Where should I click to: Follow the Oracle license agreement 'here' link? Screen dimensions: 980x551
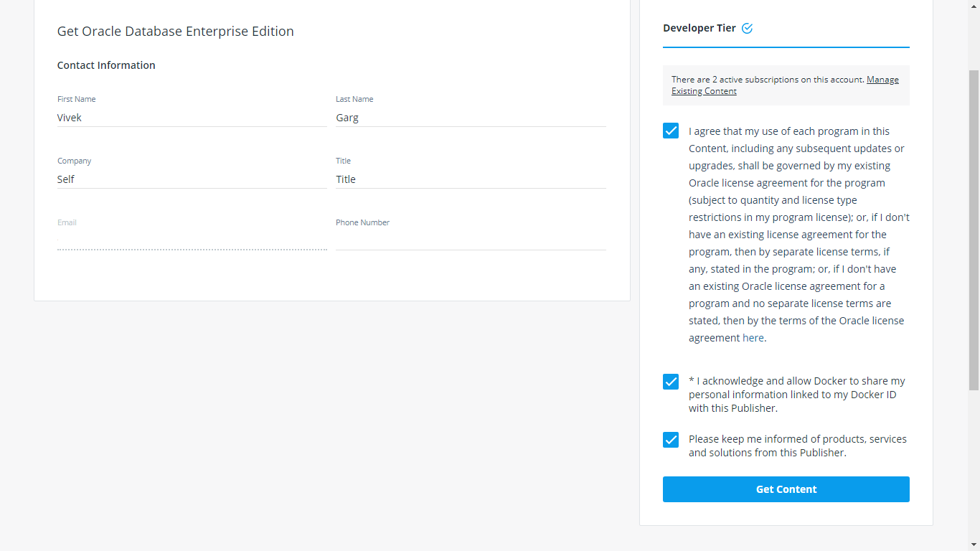pos(753,338)
